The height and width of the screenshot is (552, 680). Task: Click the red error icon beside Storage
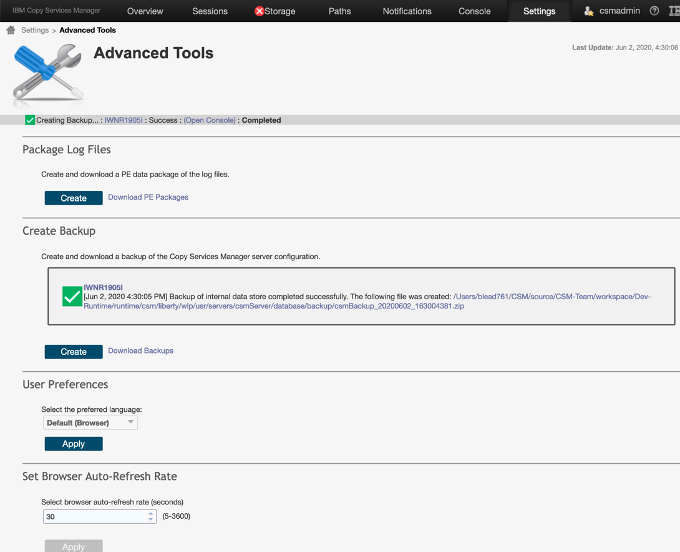click(x=259, y=11)
